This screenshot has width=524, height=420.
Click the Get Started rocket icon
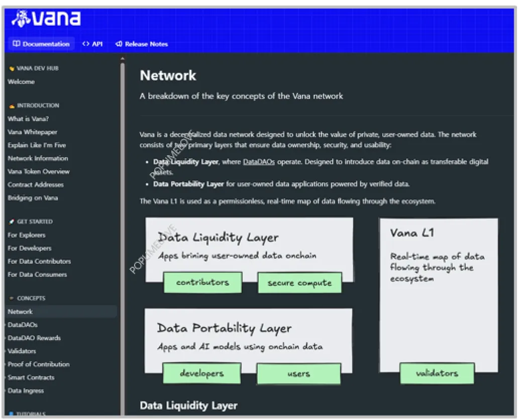click(12, 222)
